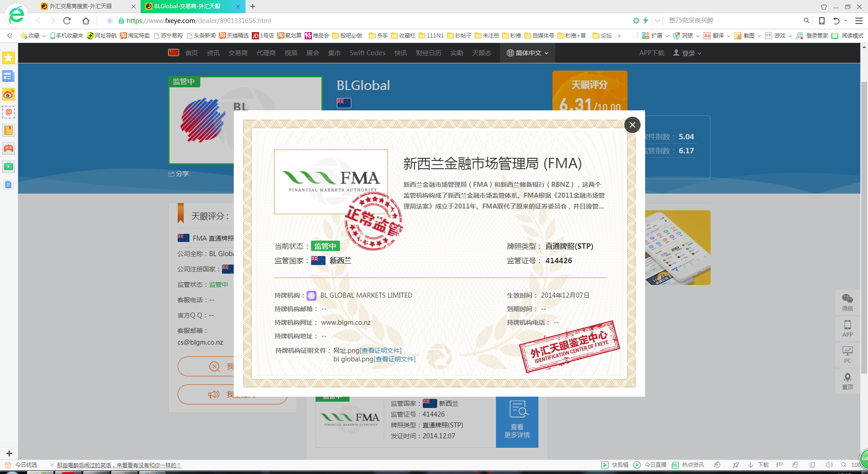
Task: Close the FMA certificate popup
Action: (632, 125)
